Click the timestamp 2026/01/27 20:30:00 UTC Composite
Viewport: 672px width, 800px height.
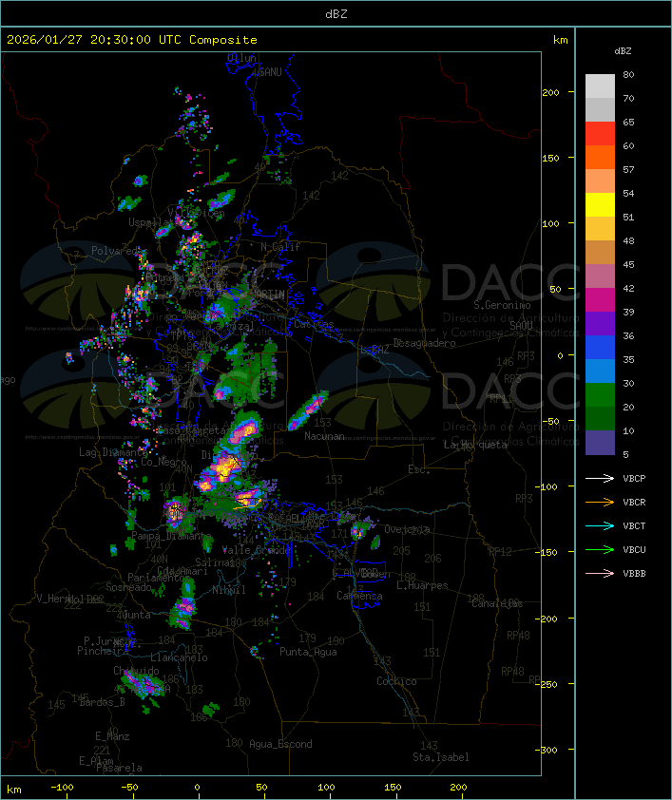(132, 40)
